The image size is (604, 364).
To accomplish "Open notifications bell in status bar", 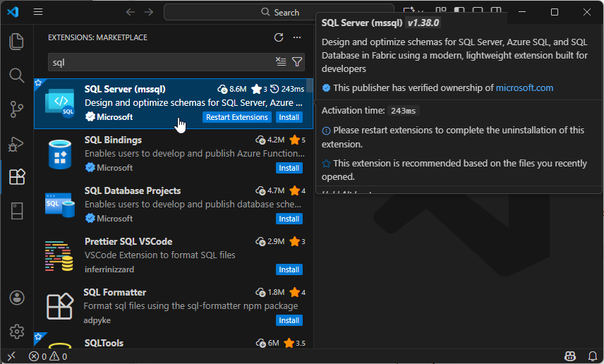I will click(590, 356).
